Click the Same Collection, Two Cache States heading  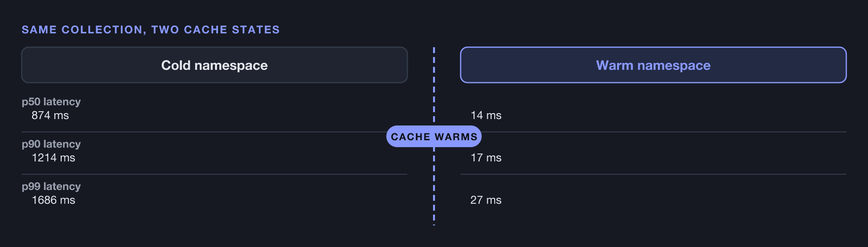151,30
